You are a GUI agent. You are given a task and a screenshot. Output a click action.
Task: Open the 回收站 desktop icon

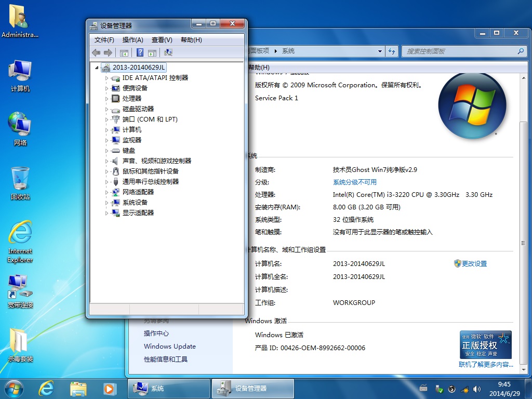tap(20, 182)
